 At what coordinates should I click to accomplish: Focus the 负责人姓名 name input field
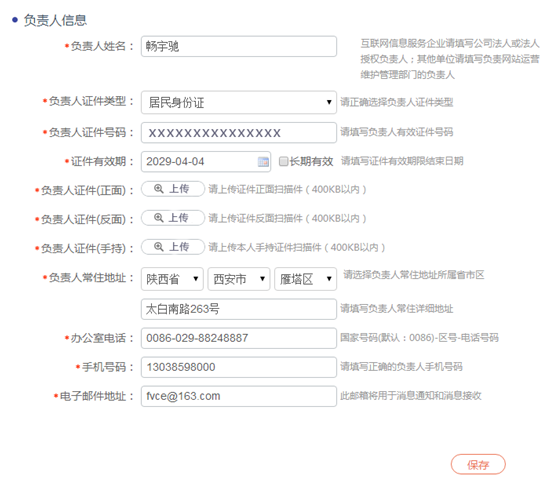click(x=239, y=46)
